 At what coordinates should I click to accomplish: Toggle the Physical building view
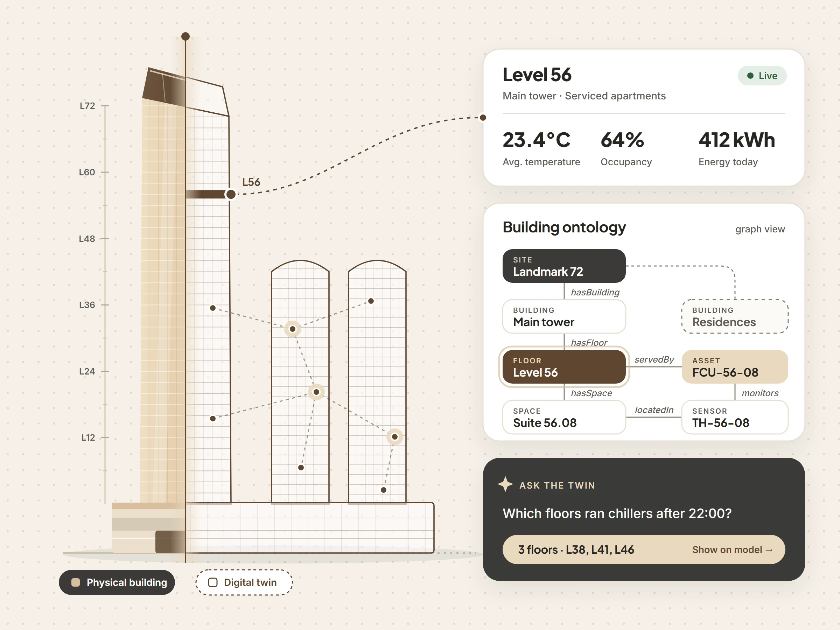(117, 582)
